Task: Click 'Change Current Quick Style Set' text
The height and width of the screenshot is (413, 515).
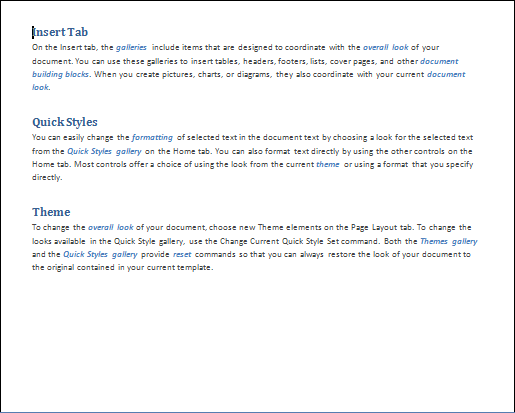Action: click(x=280, y=241)
